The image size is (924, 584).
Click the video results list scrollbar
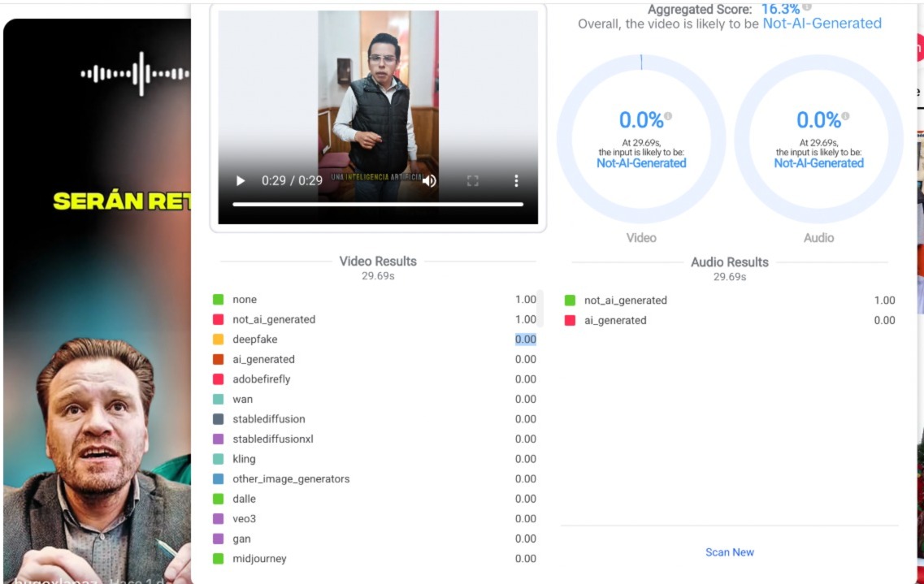tap(540, 309)
